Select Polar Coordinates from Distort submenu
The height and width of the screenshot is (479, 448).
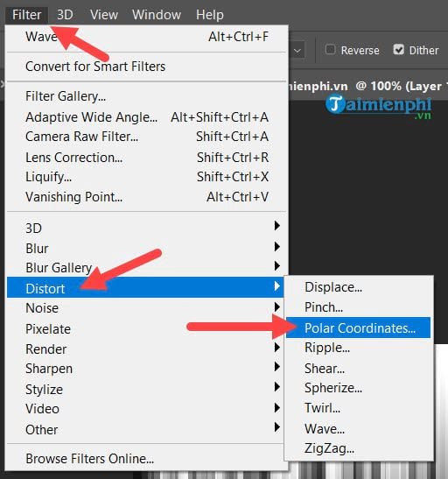(358, 328)
